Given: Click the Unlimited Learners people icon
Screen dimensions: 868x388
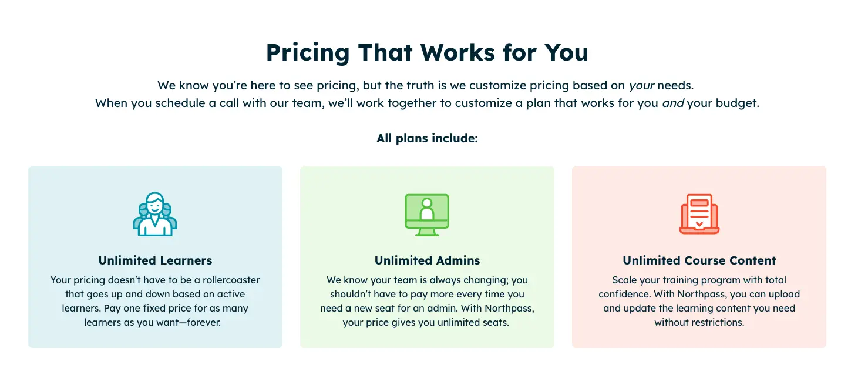Looking at the screenshot, I should 155,215.
